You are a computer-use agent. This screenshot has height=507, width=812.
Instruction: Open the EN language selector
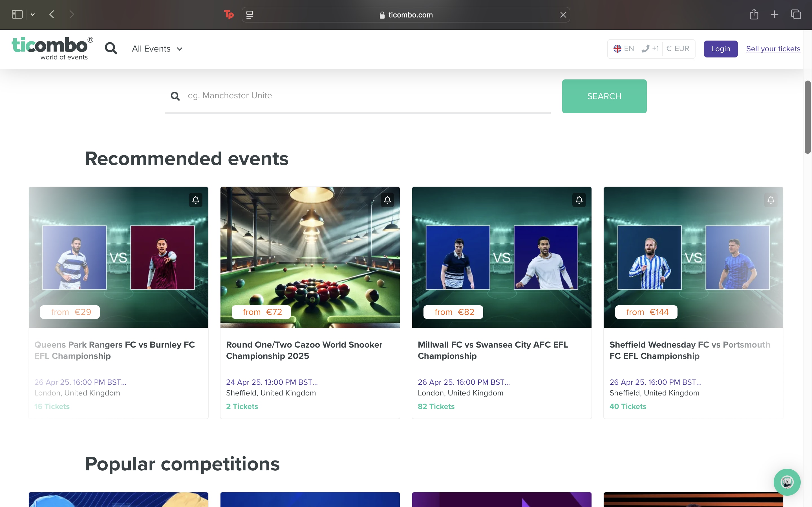point(624,49)
